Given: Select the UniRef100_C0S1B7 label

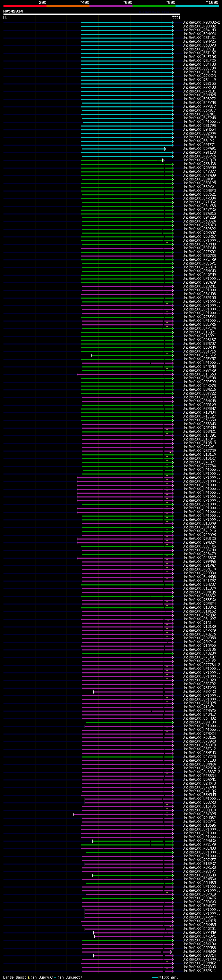Looking at the screenshot, I should tap(199, 340).
